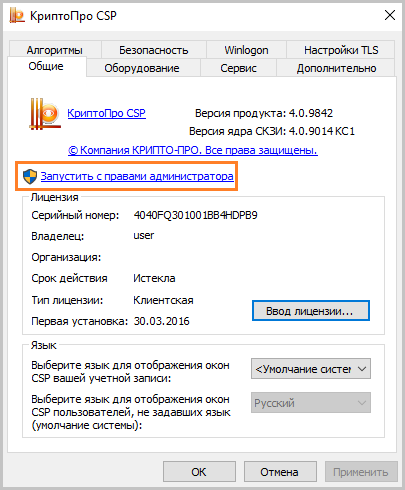Open the Сервис tab
Screen dimensions: 405x490
(238, 68)
